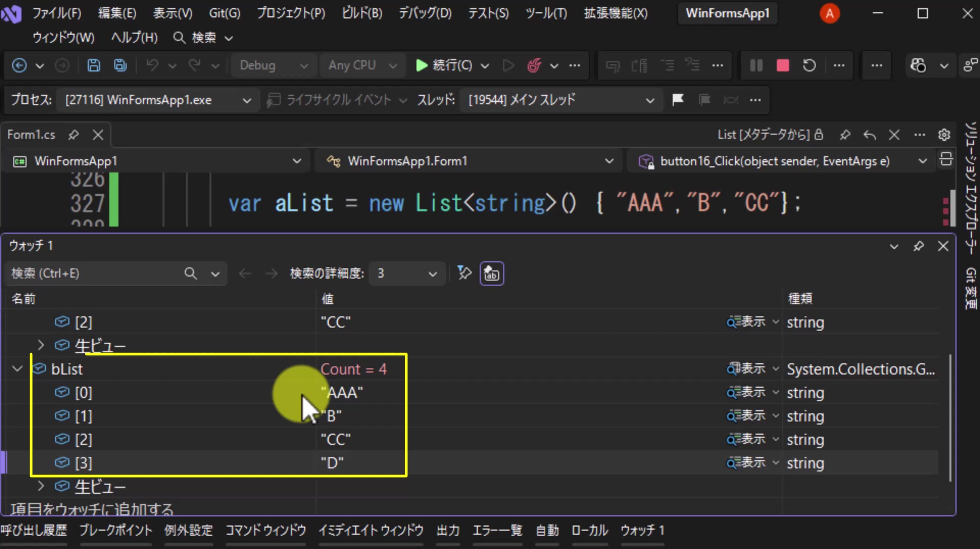
Task: Collapse the bList watch item
Action: (x=17, y=368)
